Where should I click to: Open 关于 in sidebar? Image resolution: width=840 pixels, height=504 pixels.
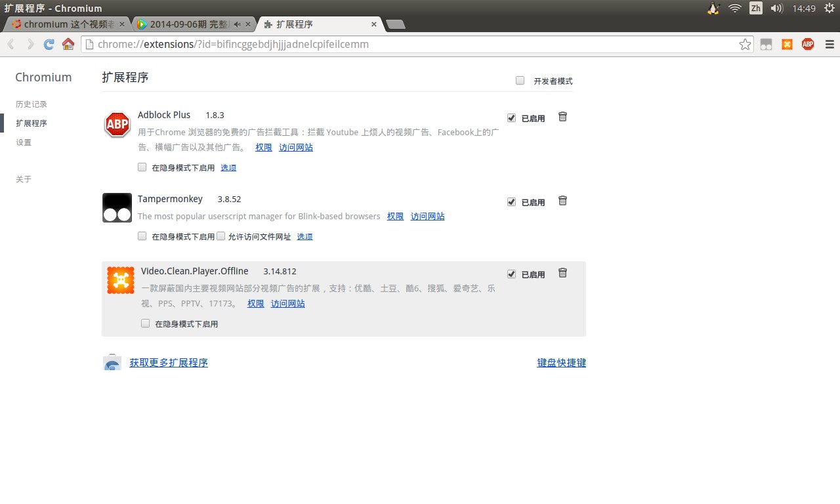point(24,179)
